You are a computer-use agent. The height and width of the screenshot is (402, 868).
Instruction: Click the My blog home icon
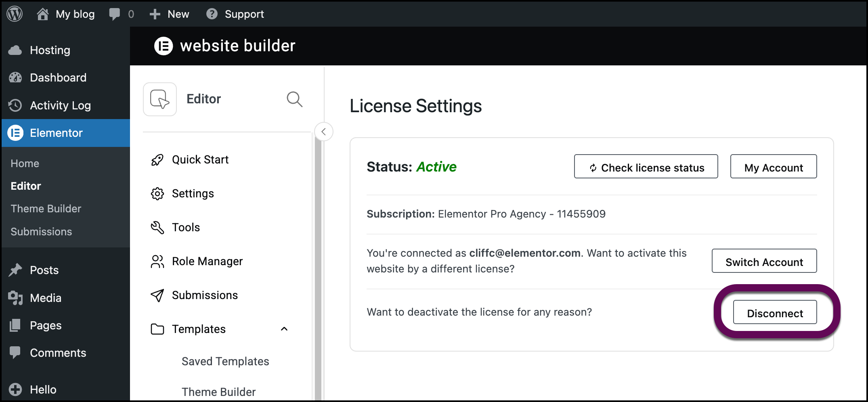[x=43, y=14]
